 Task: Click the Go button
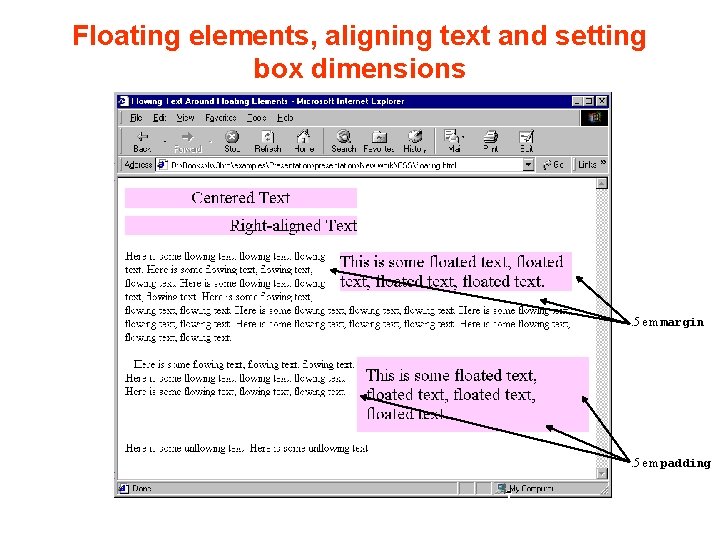pos(553,164)
